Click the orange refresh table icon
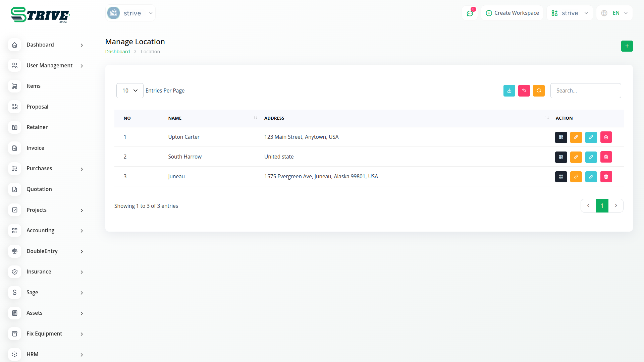Viewport: 644px width, 362px height. coord(538,90)
